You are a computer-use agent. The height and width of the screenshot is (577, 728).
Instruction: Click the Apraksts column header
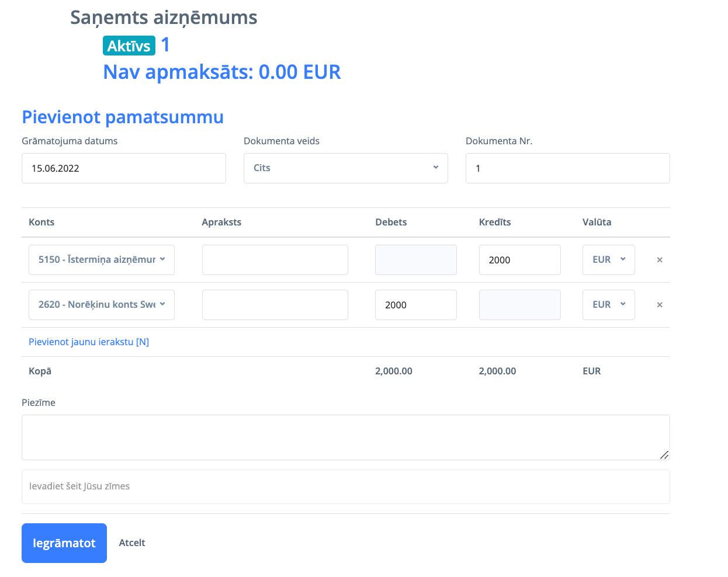point(221,222)
